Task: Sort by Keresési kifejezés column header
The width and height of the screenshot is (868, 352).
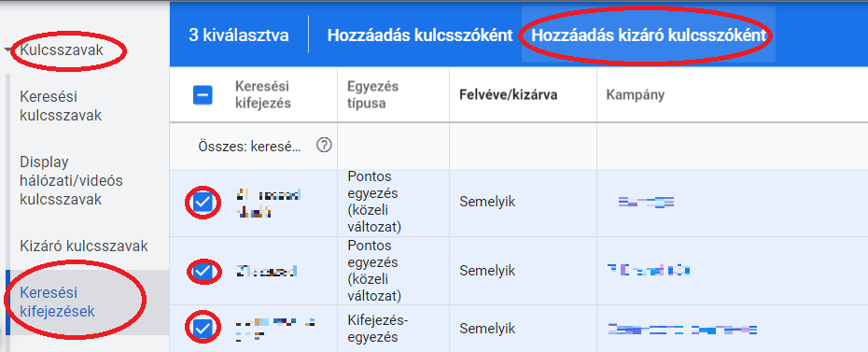Action: (x=263, y=94)
